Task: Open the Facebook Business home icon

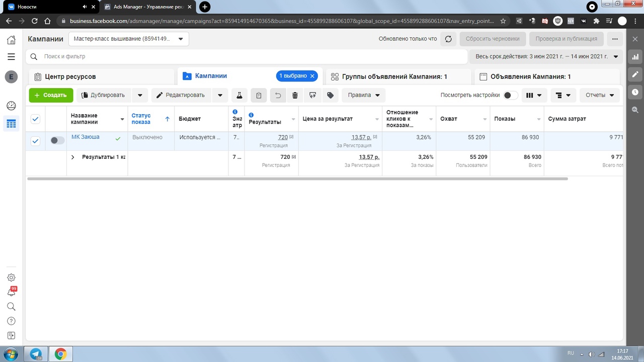Action: tap(11, 40)
